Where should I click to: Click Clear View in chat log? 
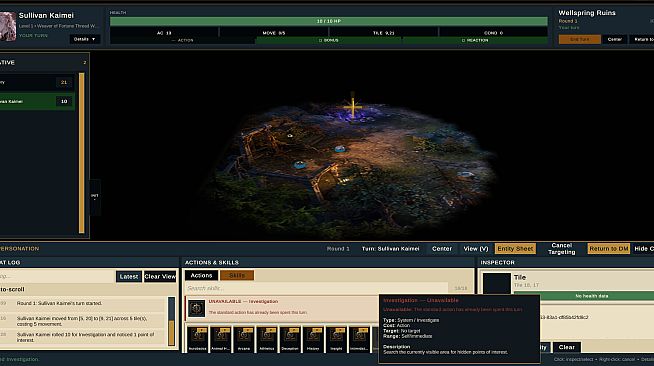[160, 277]
